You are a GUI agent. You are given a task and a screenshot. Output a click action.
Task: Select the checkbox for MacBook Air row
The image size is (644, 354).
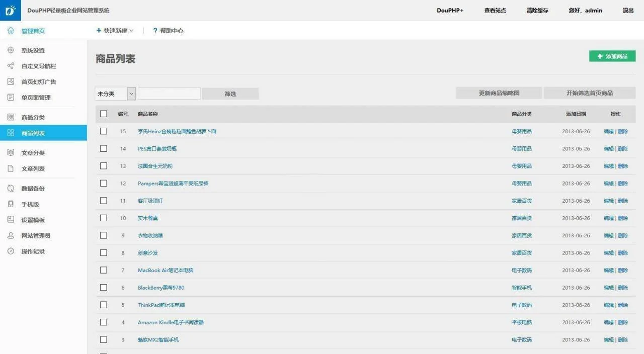tap(104, 270)
